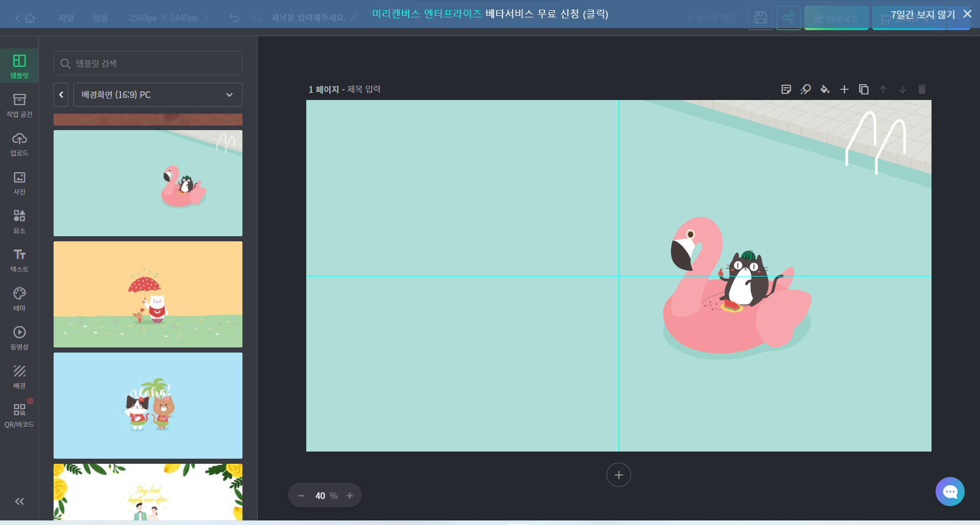The image size is (980, 525).
Task: Zoom out with the minus button
Action: (x=301, y=495)
